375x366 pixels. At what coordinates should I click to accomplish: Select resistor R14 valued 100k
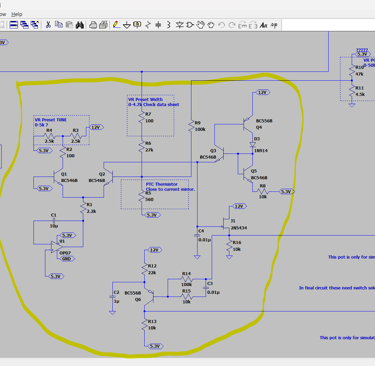[x=187, y=279]
